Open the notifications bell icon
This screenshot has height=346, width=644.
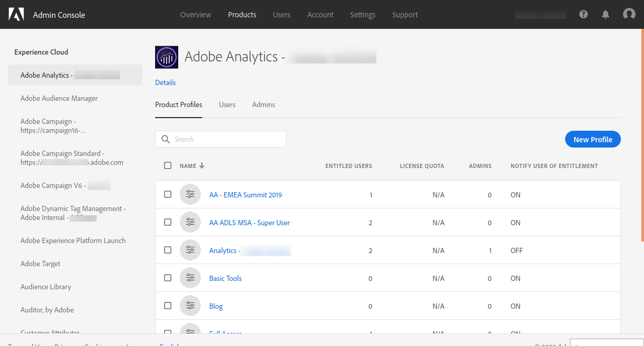(x=606, y=14)
